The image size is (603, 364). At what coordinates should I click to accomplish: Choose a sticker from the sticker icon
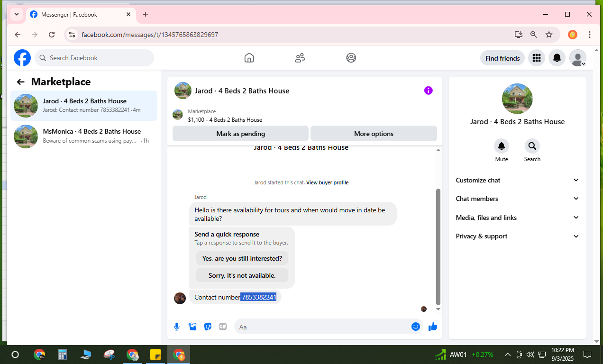pos(208,327)
